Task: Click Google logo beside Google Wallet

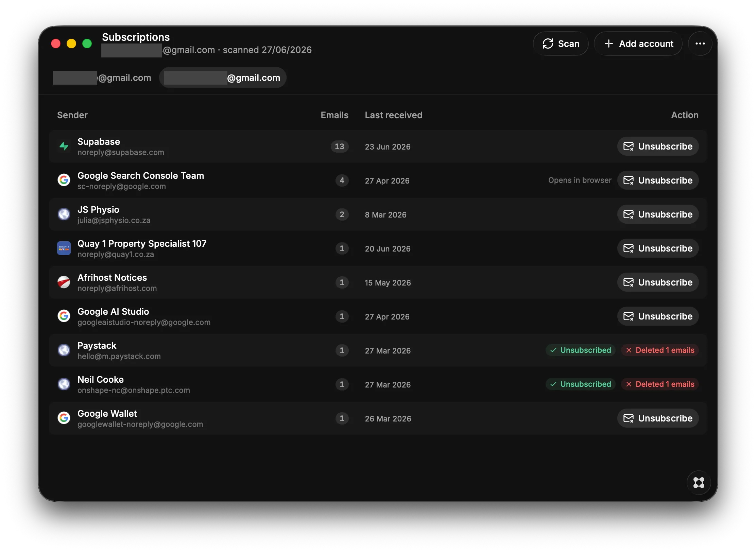Action: point(64,418)
